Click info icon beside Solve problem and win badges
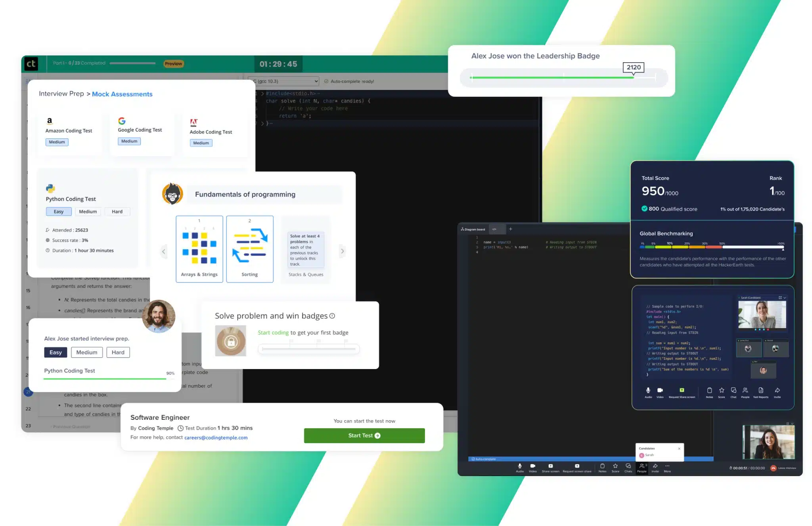812x526 pixels. pyautogui.click(x=332, y=316)
